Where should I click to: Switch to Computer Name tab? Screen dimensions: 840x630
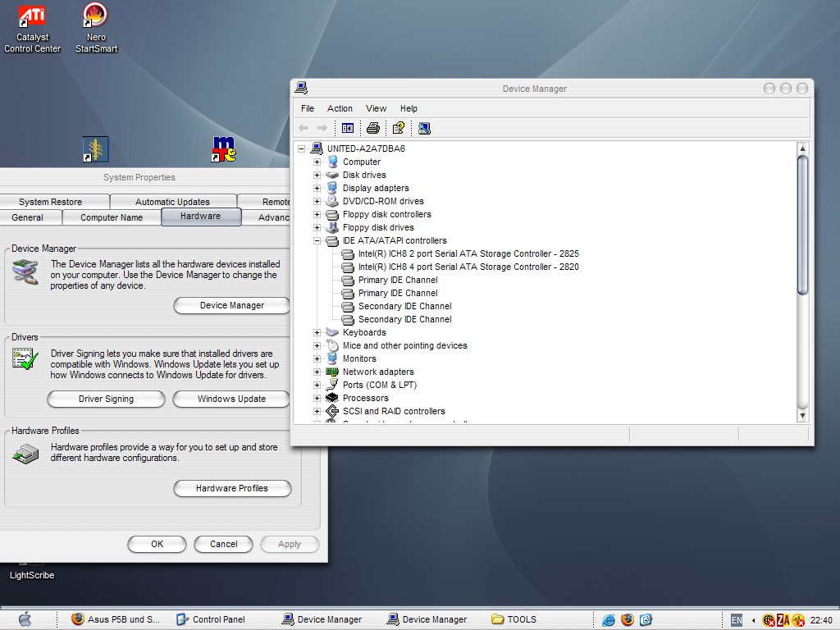[112, 217]
